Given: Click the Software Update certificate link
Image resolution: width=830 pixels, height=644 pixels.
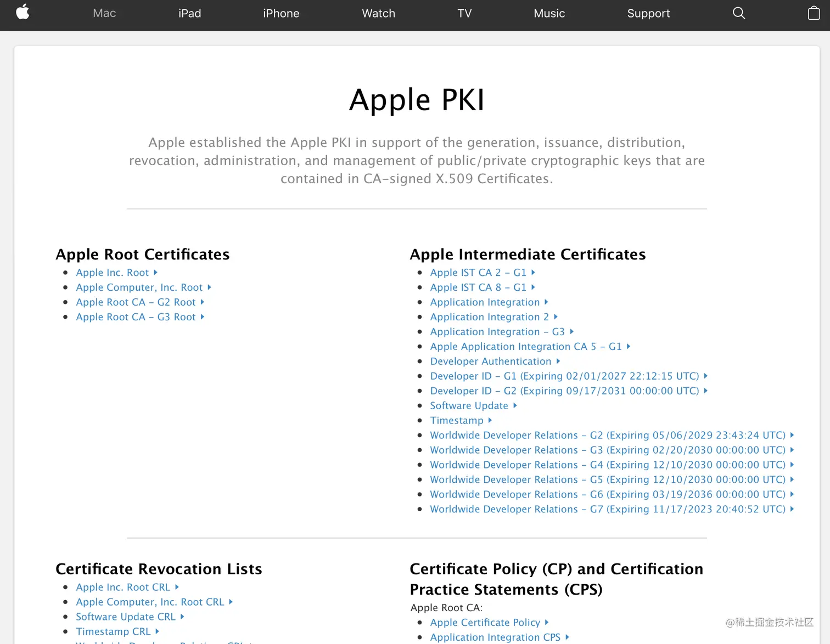Looking at the screenshot, I should point(473,406).
